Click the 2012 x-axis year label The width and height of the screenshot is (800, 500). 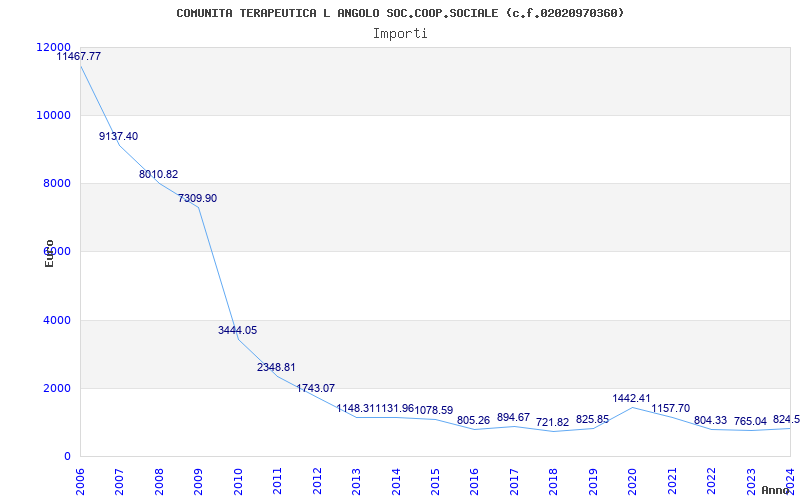click(x=317, y=481)
